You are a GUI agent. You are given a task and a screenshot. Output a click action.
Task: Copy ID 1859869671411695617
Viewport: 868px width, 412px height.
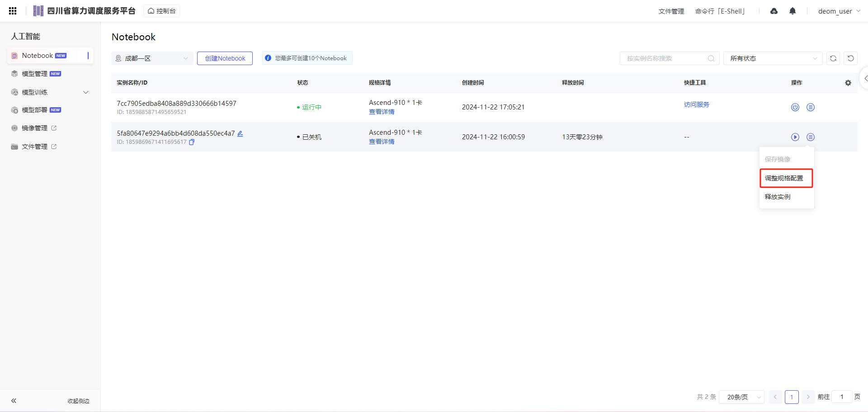pos(192,142)
